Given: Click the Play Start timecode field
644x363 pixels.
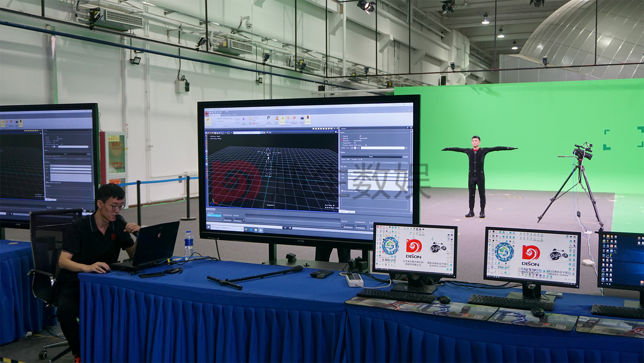Looking at the screenshot, I should pyautogui.click(x=238, y=220).
